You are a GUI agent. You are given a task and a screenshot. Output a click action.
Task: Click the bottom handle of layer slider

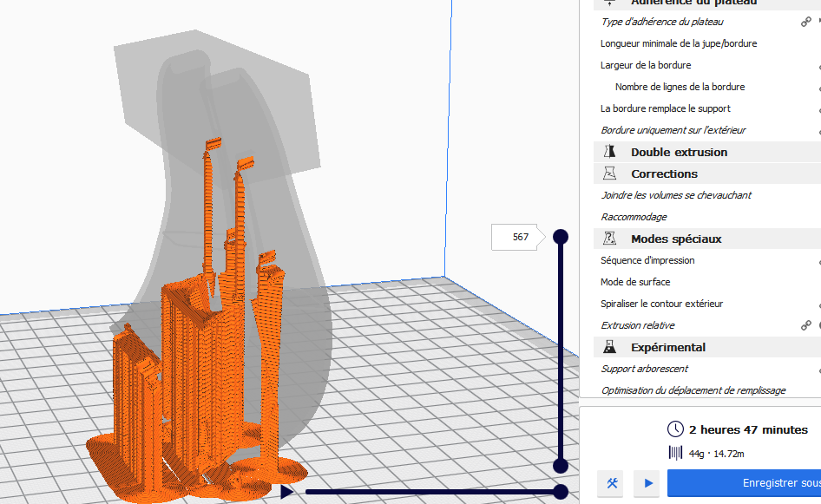tap(561, 467)
